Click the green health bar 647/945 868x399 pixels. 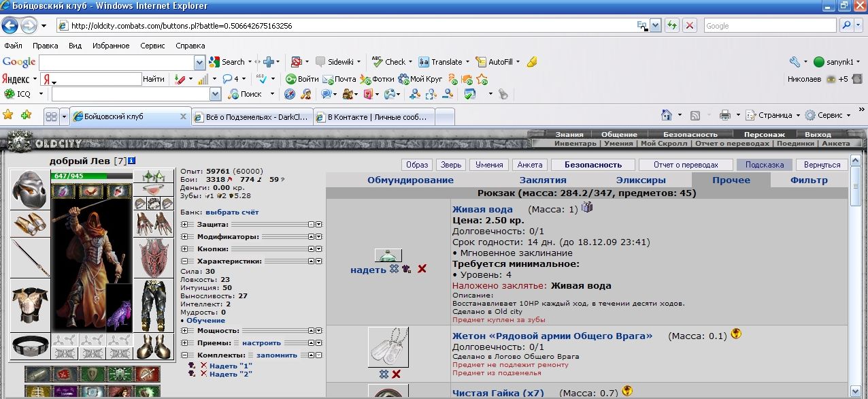click(x=92, y=176)
